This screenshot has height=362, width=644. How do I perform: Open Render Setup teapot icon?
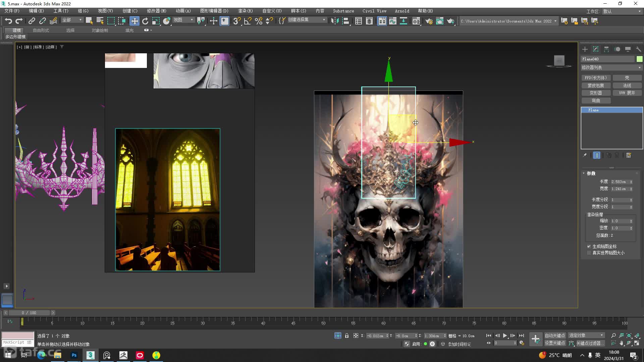click(429, 21)
